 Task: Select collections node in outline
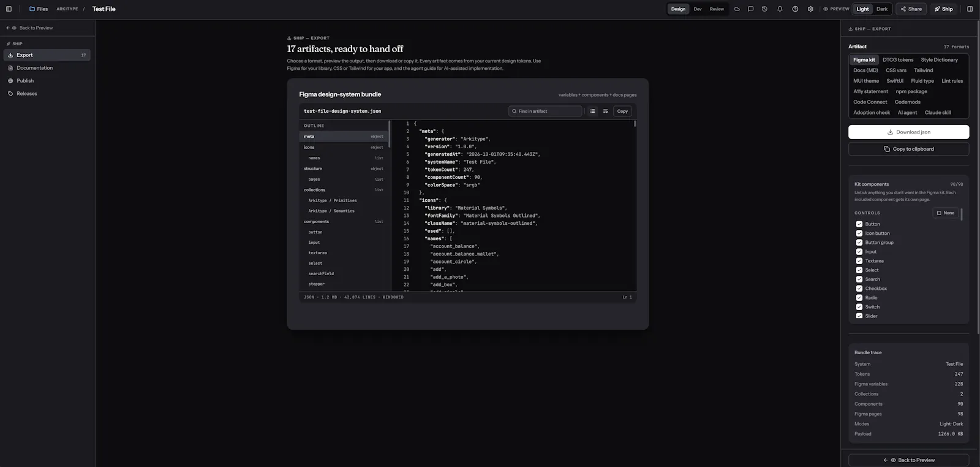click(x=344, y=190)
